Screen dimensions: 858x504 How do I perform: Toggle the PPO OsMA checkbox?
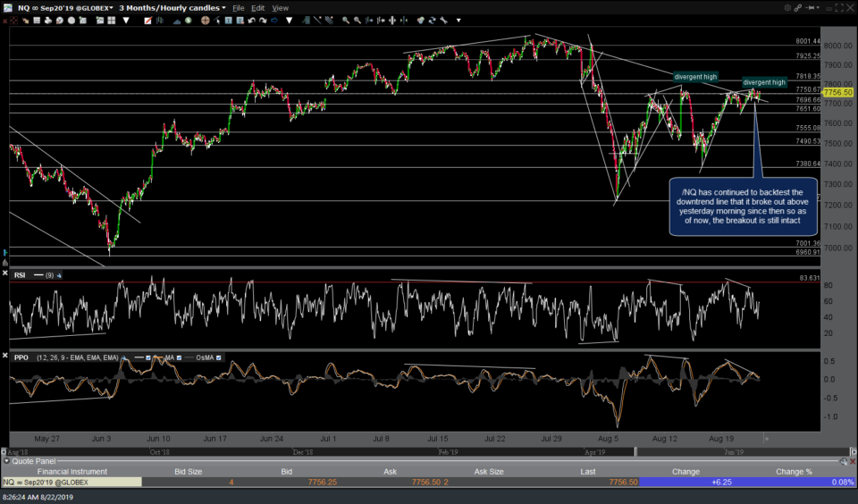pos(219,357)
